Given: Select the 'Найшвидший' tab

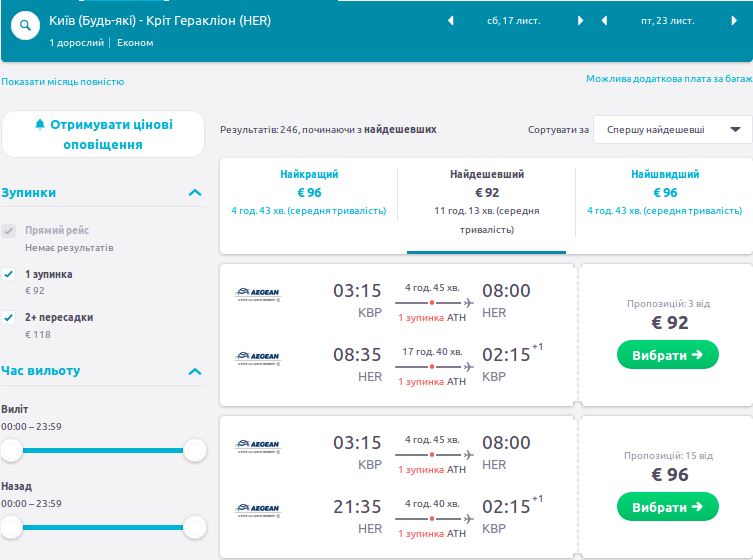Looking at the screenshot, I should click(x=665, y=192).
